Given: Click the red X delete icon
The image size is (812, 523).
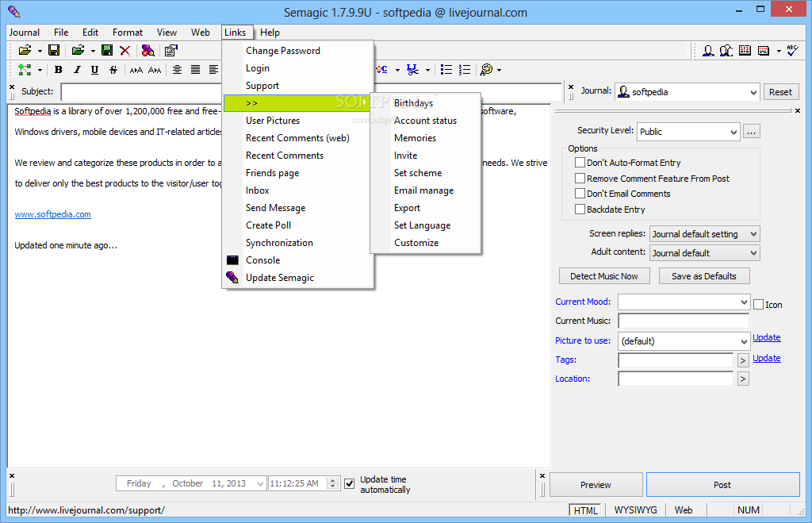Looking at the screenshot, I should pos(124,50).
